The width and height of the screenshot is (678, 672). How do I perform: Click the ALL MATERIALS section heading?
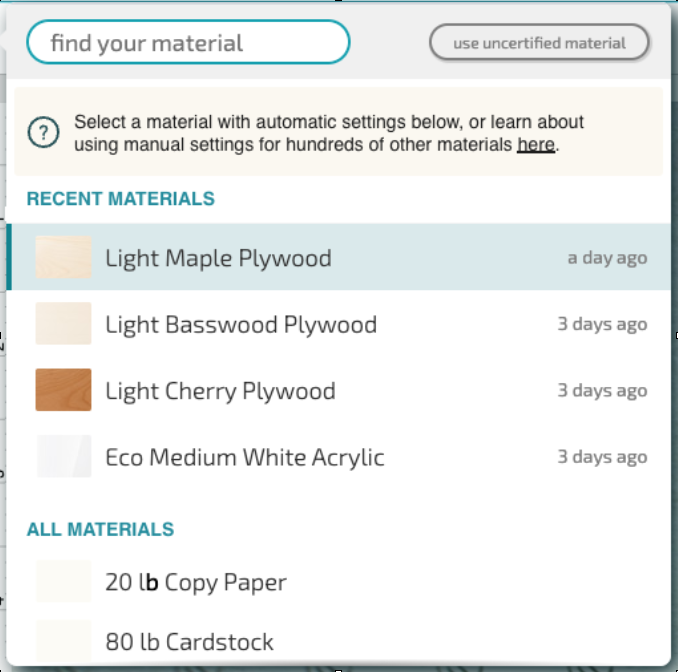coord(100,530)
